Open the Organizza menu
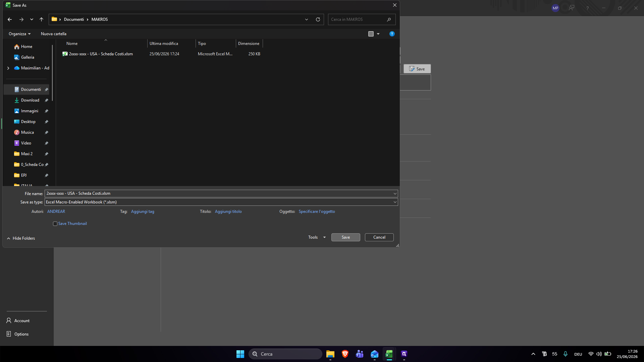The image size is (644, 362). point(20,34)
